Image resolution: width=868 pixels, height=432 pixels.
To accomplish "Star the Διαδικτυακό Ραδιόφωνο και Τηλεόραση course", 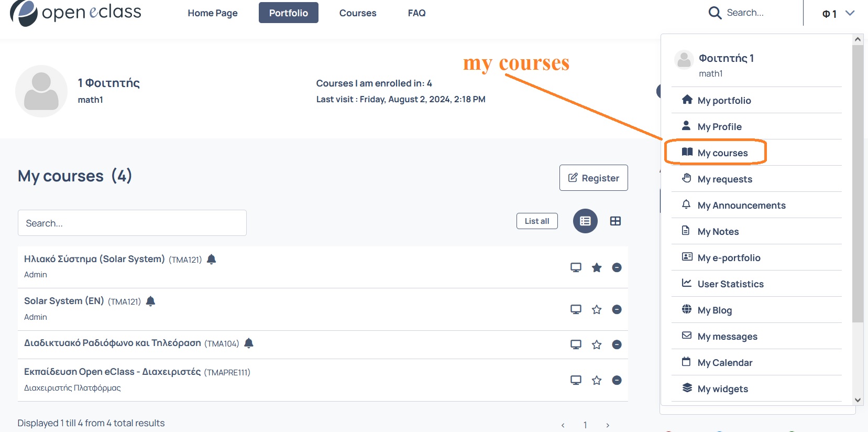I will 596,344.
